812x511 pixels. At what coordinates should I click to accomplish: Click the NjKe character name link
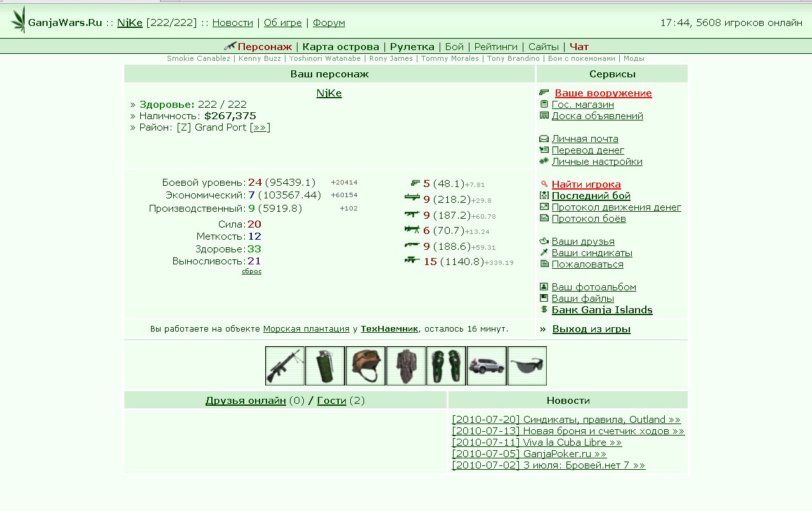tap(329, 93)
